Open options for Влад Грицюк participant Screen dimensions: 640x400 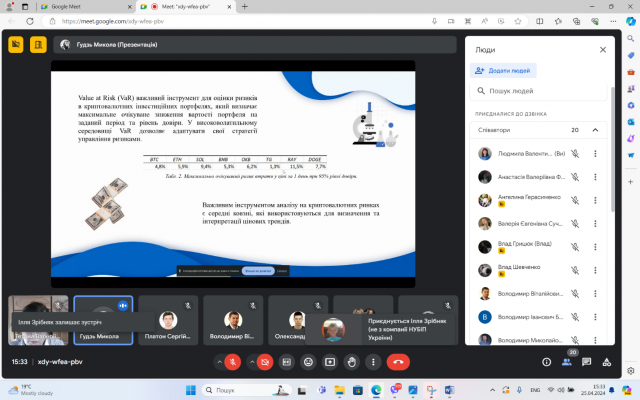coord(595,247)
